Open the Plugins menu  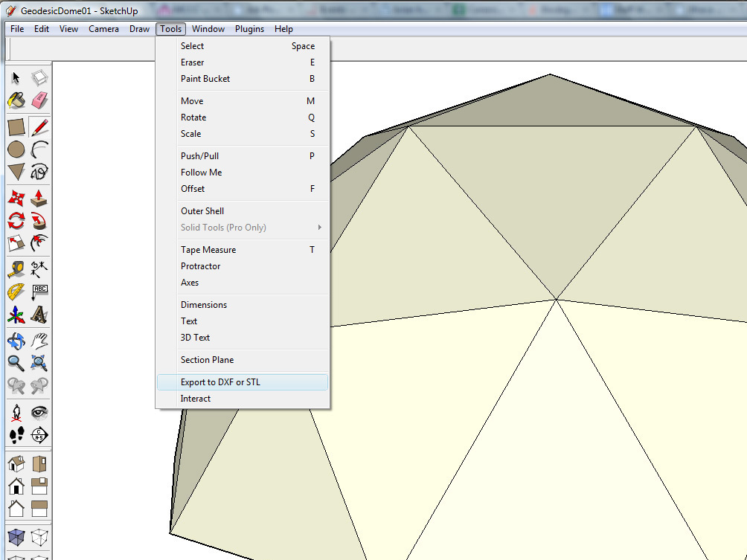(249, 29)
